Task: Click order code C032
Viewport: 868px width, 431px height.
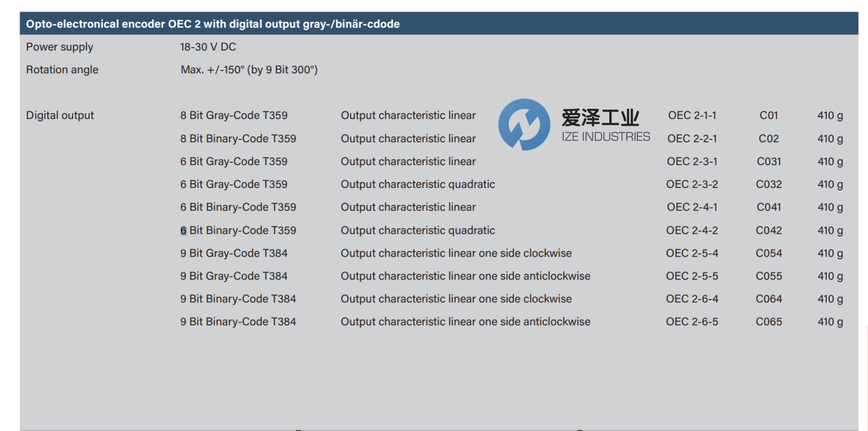Action: click(x=768, y=184)
